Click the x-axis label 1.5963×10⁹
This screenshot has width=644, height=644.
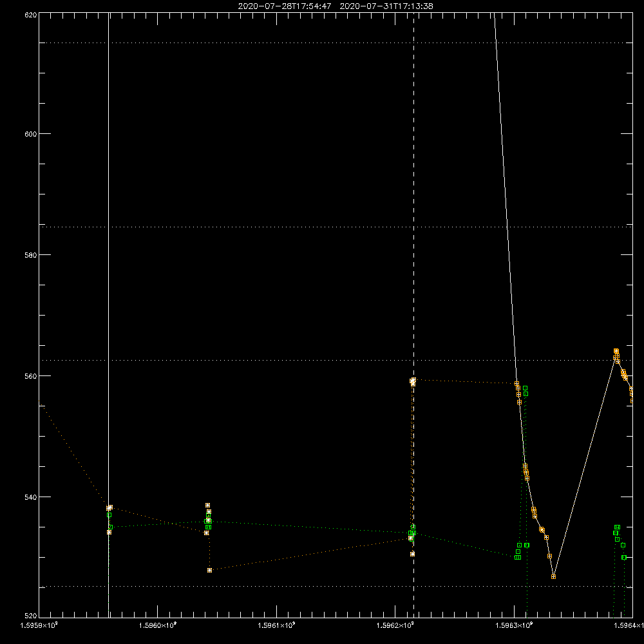coord(514,625)
